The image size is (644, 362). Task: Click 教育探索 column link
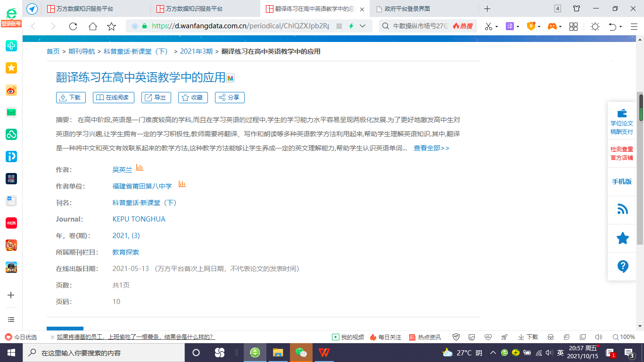(x=126, y=252)
